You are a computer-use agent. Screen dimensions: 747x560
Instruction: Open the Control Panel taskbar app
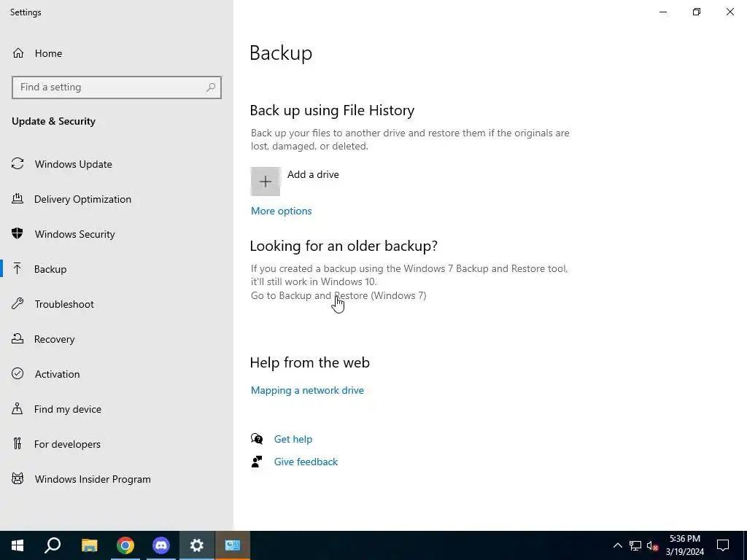pyautogui.click(x=233, y=545)
